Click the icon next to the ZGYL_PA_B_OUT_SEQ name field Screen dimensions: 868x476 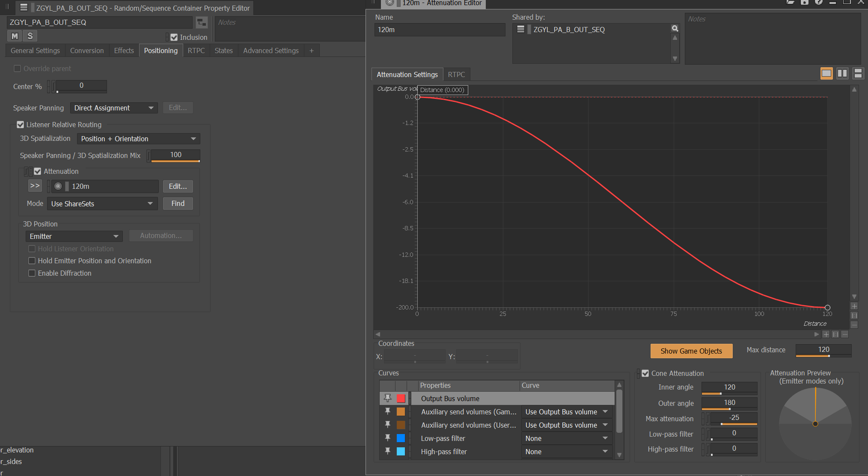(202, 22)
